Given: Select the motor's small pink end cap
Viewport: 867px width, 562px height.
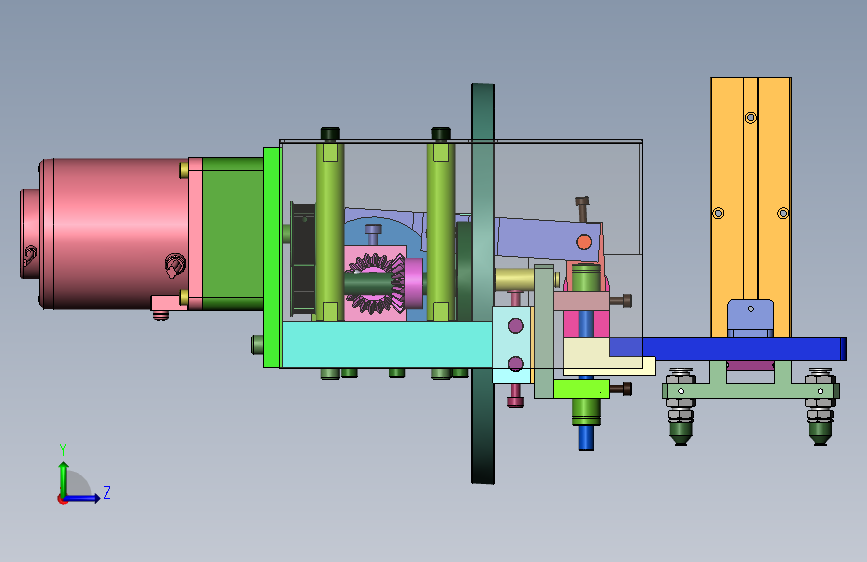Looking at the screenshot, I should pos(29,233).
